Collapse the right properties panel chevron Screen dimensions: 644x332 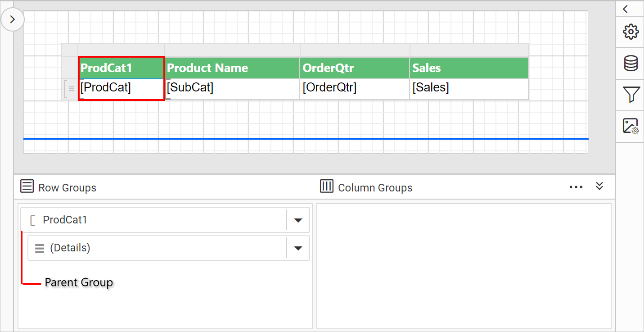(626, 9)
